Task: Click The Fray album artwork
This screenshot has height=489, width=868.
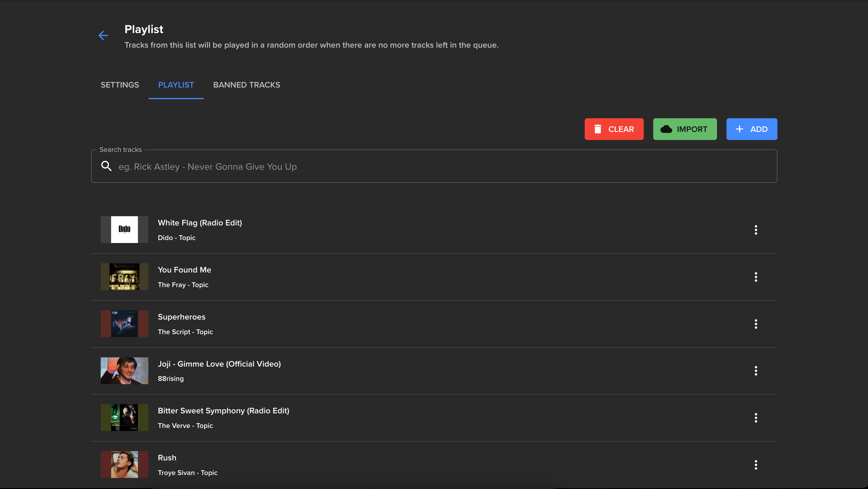Action: [x=124, y=276]
